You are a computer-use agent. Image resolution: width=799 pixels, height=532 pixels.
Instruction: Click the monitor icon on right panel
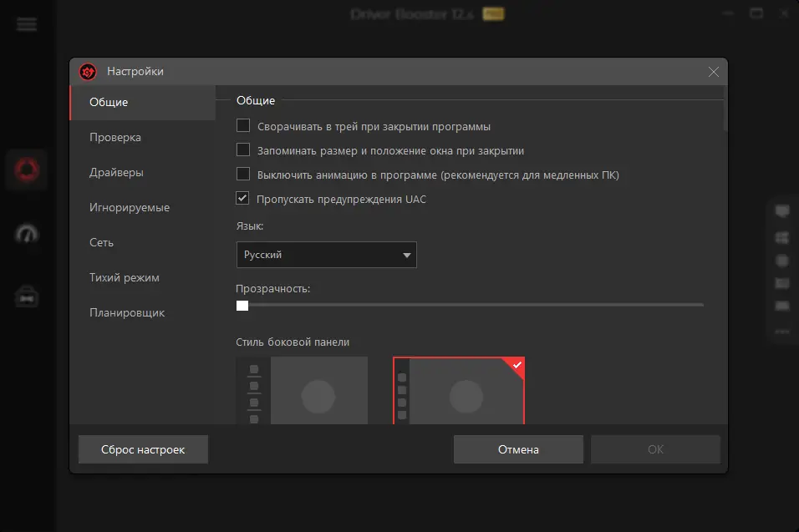click(x=782, y=210)
